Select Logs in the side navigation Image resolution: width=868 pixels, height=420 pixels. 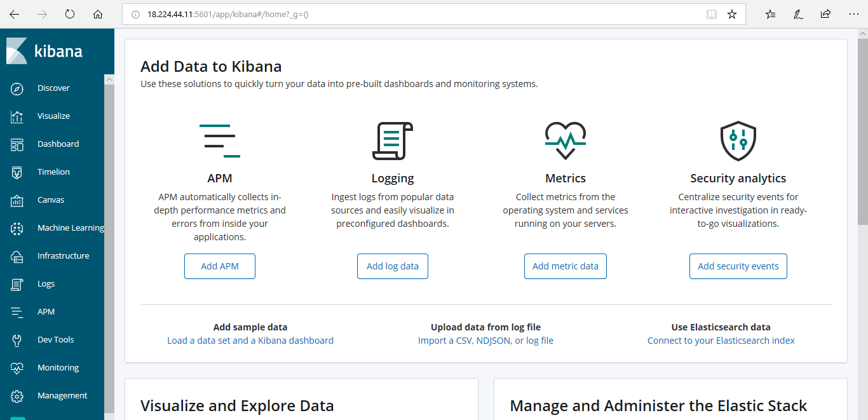point(46,284)
